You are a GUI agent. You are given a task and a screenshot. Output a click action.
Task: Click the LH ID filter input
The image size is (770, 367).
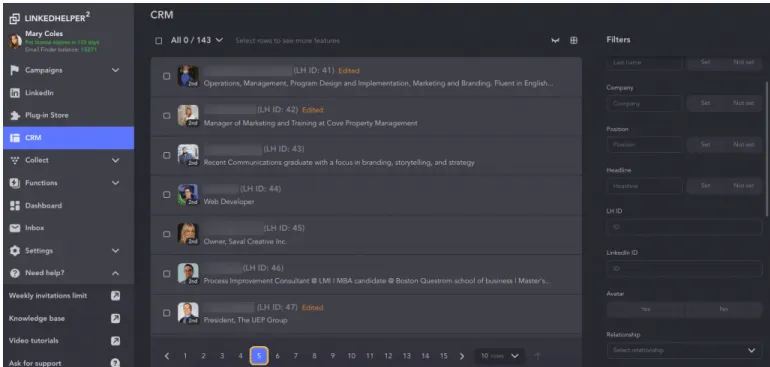(x=685, y=227)
